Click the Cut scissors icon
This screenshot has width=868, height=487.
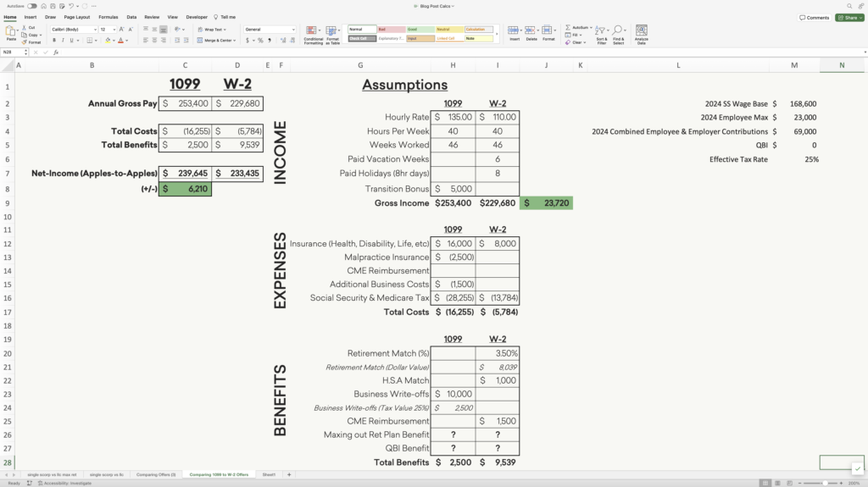[24, 28]
